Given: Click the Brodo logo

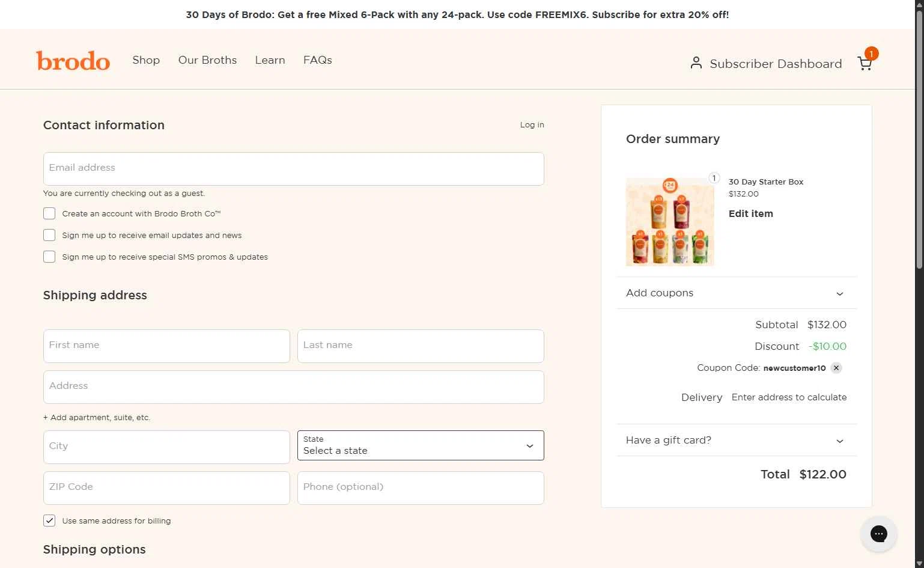Looking at the screenshot, I should (73, 61).
